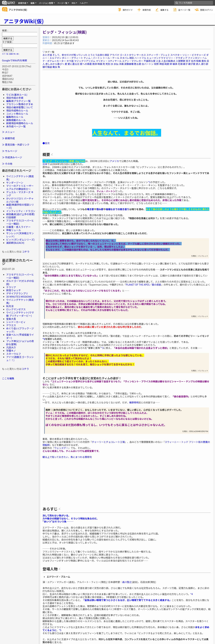This screenshot has width=215, height=644.
Task: Open PLANET OF THE APES／猿の惑星 link
Action: point(144,285)
